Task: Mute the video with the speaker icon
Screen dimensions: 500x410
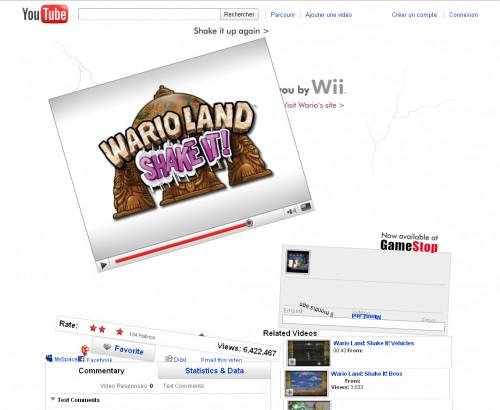Action: coord(291,211)
